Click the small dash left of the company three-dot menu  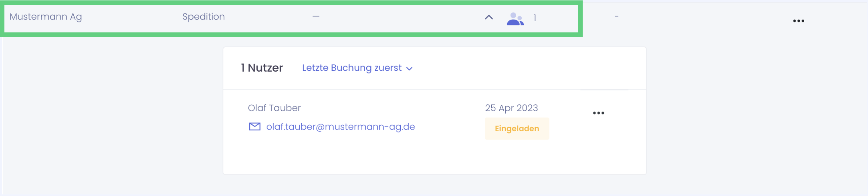click(x=616, y=16)
